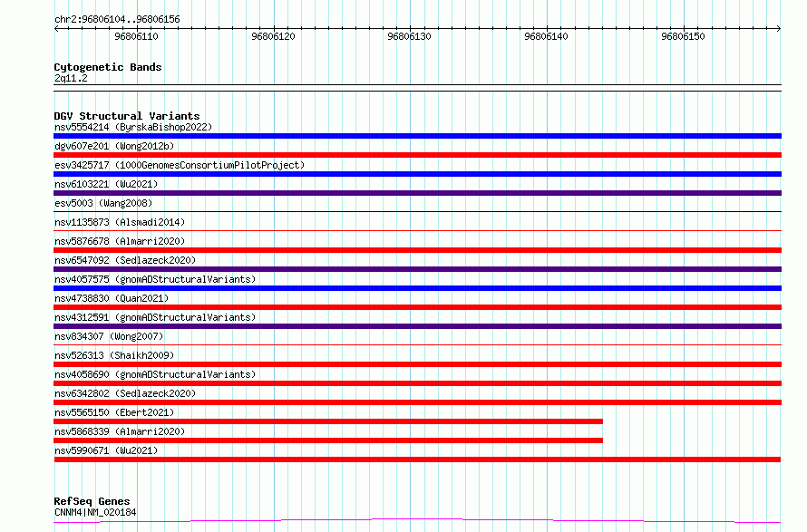Click the esv5003 (Wang2008) label

coord(103,203)
